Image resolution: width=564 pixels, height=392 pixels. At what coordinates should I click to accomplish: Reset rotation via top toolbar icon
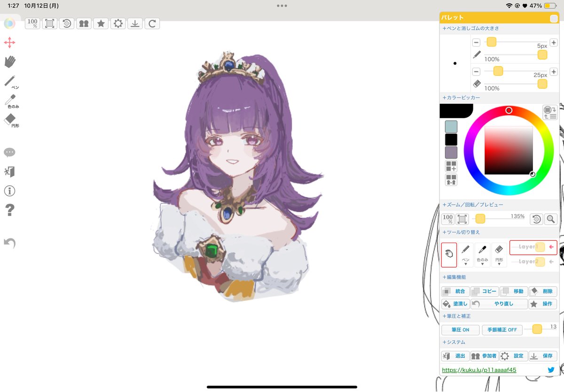tap(67, 23)
